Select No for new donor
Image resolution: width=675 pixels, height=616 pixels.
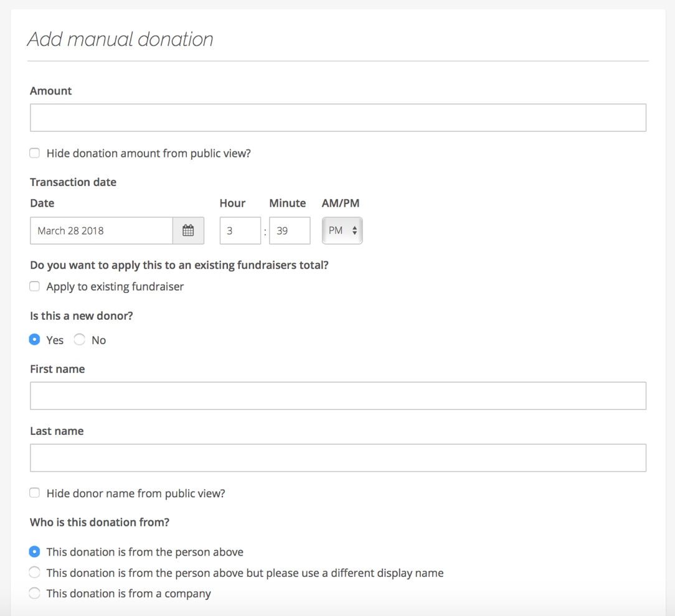coord(80,340)
